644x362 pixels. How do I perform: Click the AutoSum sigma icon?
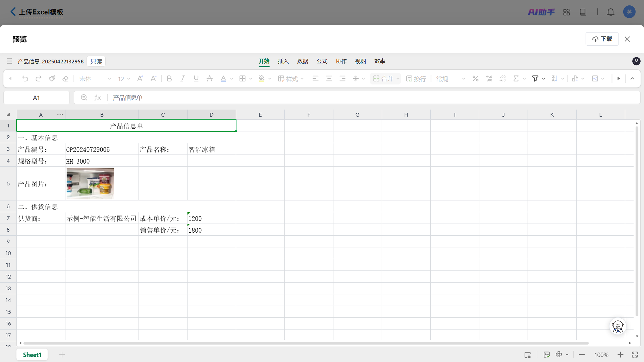(516, 79)
